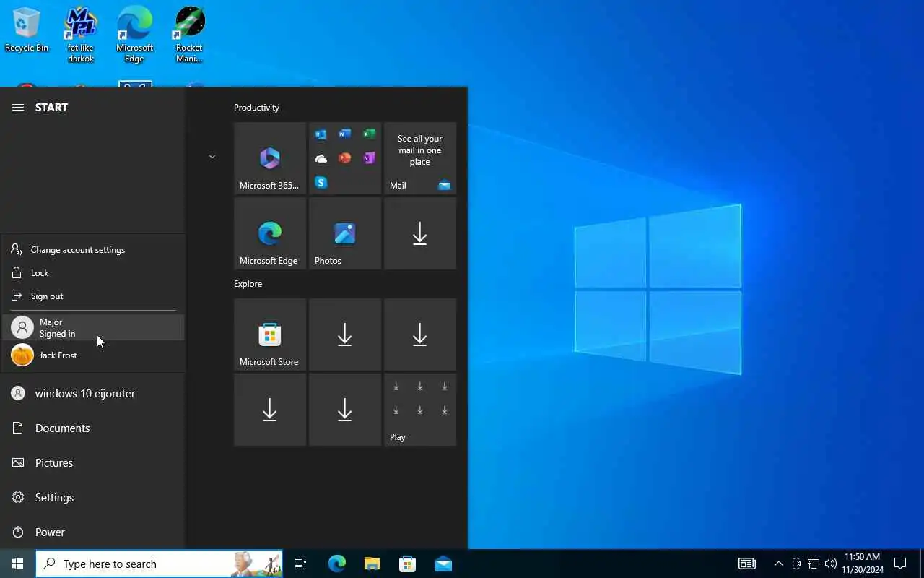Click the Productivity group header
924x578 pixels.
256,107
